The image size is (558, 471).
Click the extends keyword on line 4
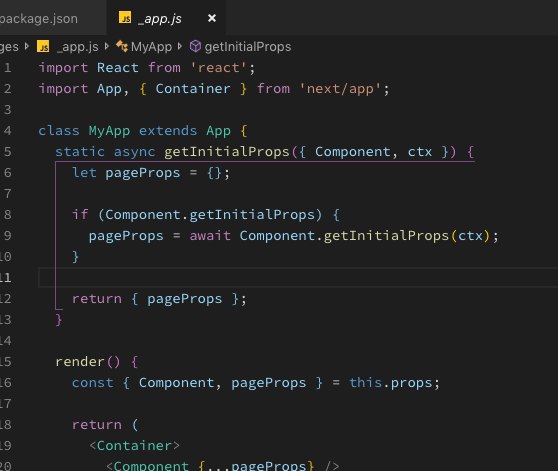click(168, 131)
